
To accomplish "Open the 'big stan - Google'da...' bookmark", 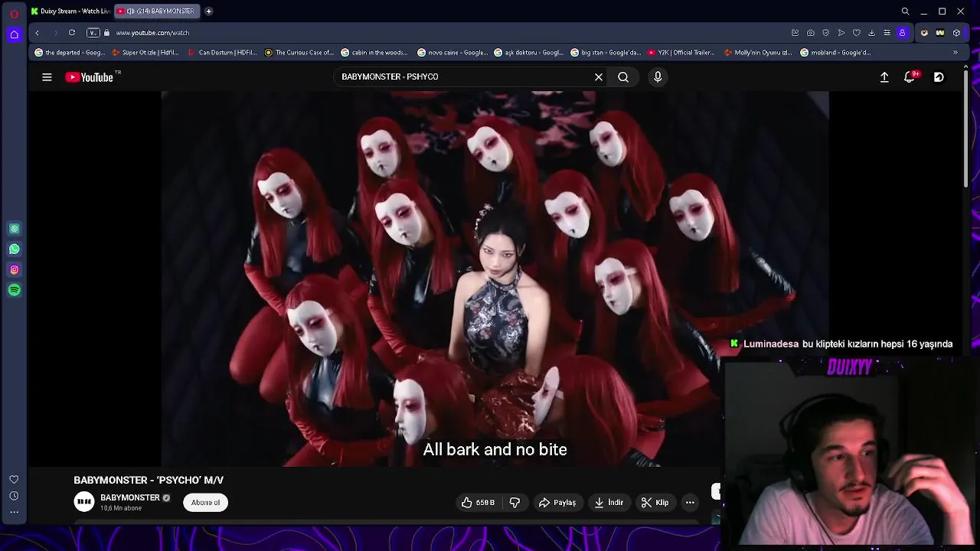I will pyautogui.click(x=606, y=53).
